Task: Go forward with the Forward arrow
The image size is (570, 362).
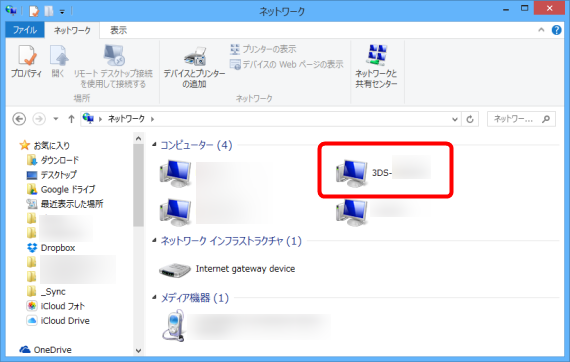Action: pos(39,119)
